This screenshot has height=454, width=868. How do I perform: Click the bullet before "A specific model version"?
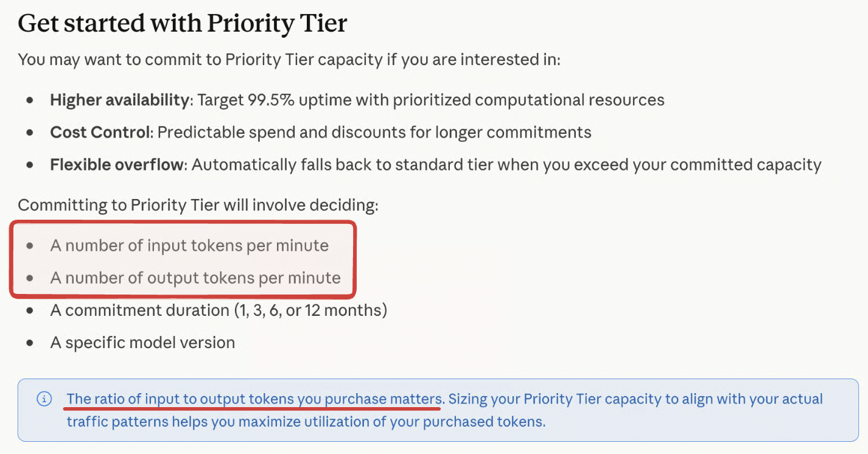click(x=30, y=343)
